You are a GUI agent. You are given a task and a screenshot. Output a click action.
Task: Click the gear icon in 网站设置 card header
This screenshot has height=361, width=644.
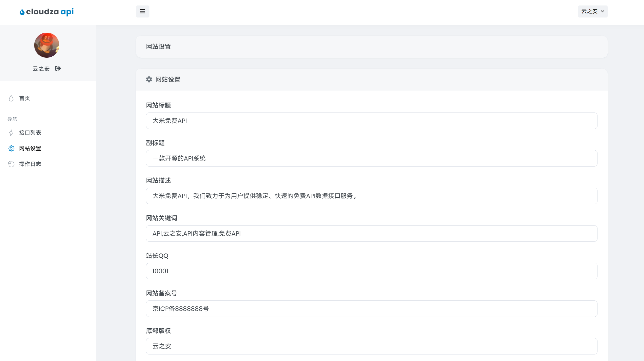point(149,80)
